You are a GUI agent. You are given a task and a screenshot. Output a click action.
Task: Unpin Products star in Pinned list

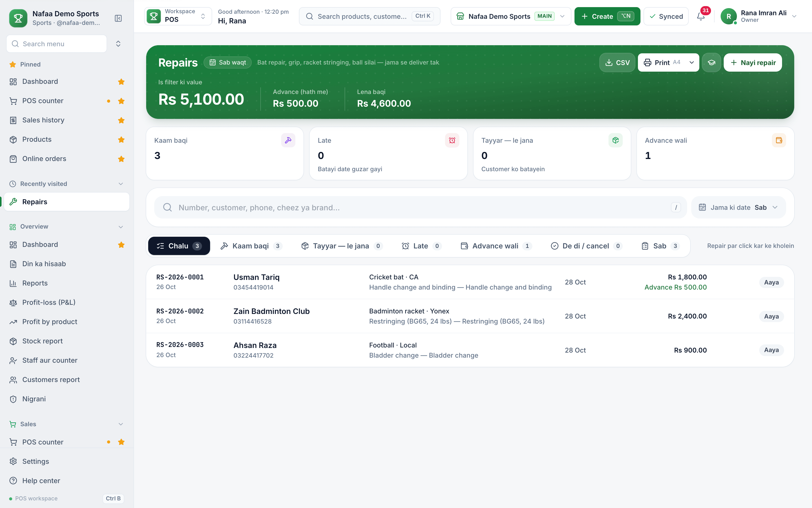[x=122, y=139]
